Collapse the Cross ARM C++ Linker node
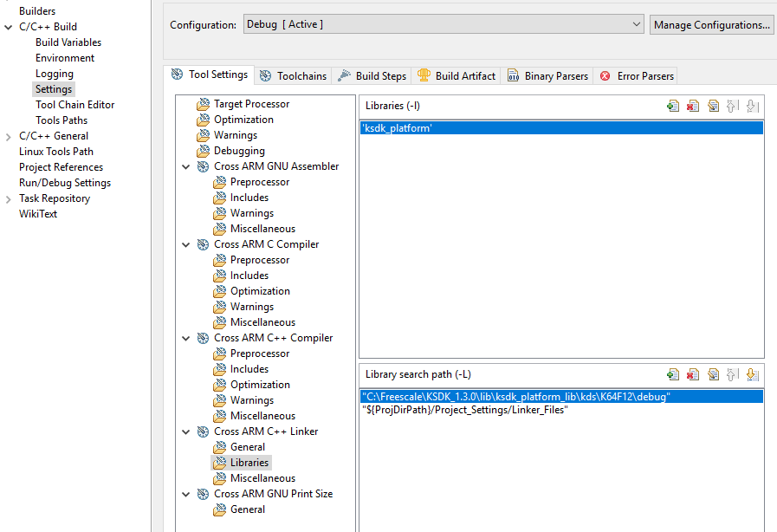The height and width of the screenshot is (532, 777). point(186,431)
